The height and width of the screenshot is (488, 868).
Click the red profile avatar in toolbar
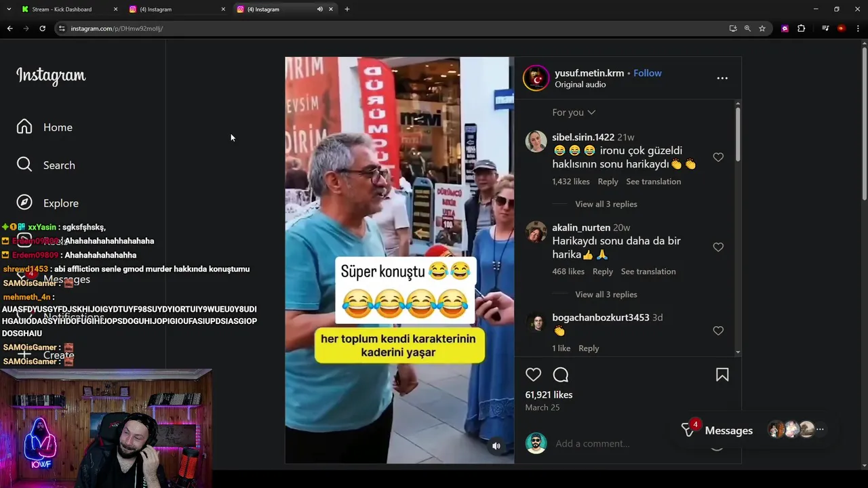click(x=842, y=28)
